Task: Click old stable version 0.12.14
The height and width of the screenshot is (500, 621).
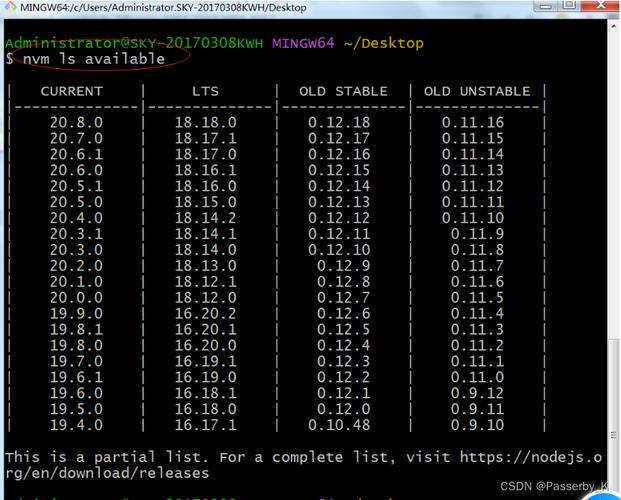Action: tap(339, 186)
